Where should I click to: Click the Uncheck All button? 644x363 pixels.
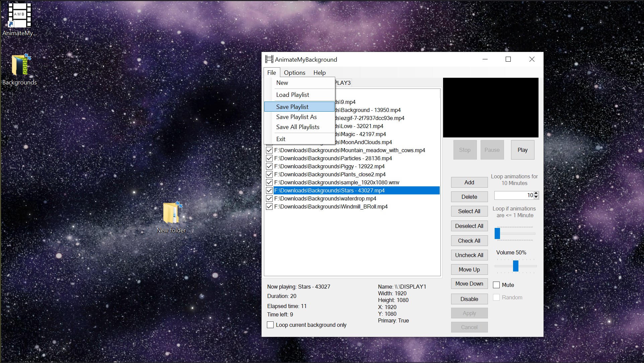[x=469, y=255]
